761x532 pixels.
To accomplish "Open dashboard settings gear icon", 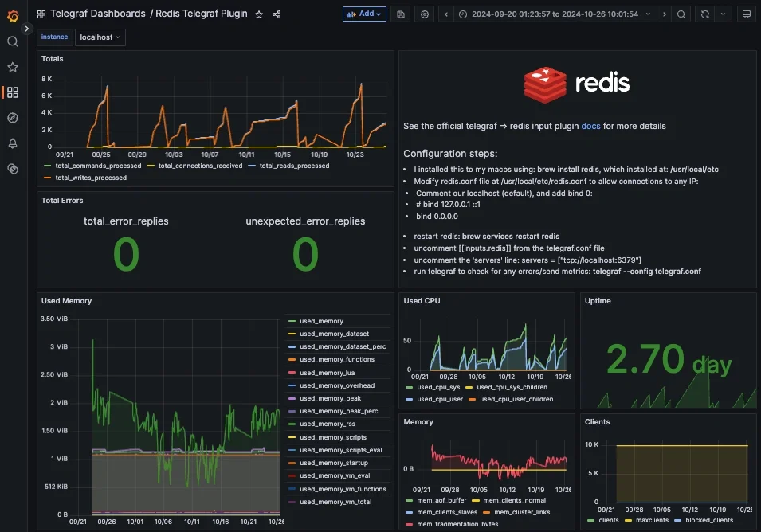I will click(x=425, y=14).
